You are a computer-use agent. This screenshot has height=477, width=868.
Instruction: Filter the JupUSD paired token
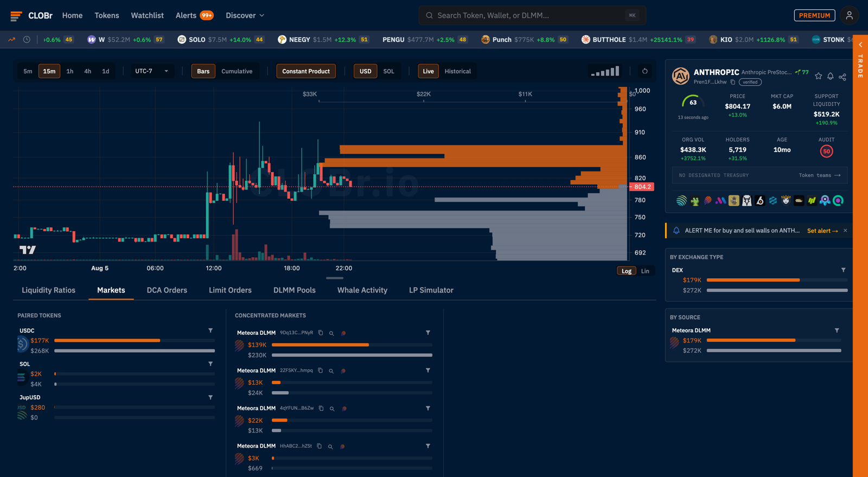coord(210,398)
